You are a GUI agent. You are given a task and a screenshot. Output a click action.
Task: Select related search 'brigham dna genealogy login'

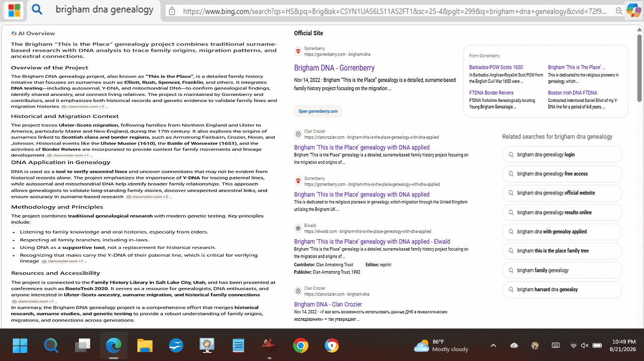(562, 154)
